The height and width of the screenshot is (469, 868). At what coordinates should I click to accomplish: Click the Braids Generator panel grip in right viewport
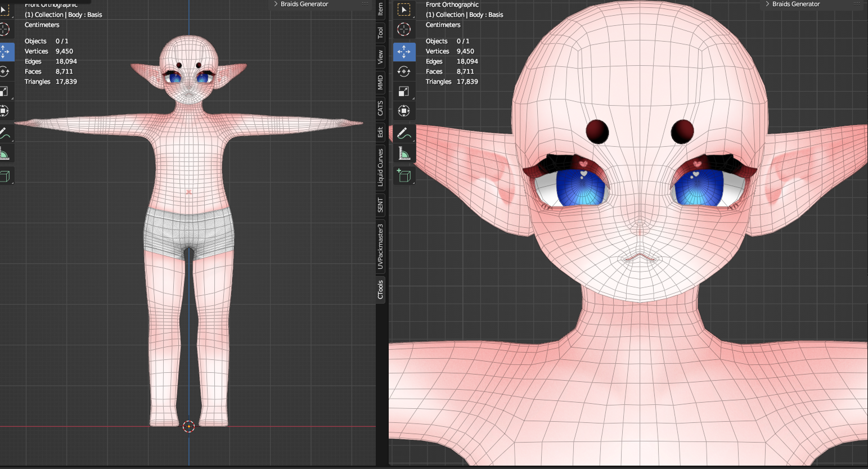pos(857,4)
